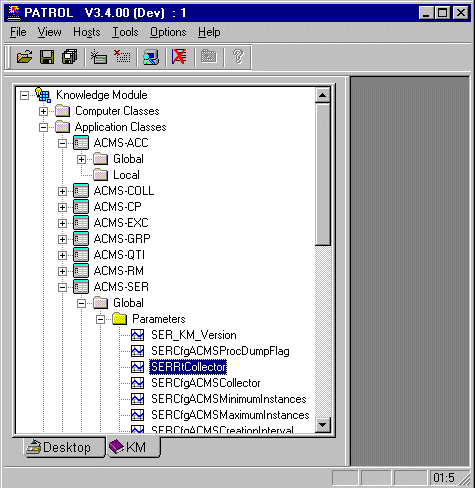Click the ACMS-ACC application class icon
Image resolution: width=475 pixels, height=488 pixels.
pyautogui.click(x=81, y=143)
